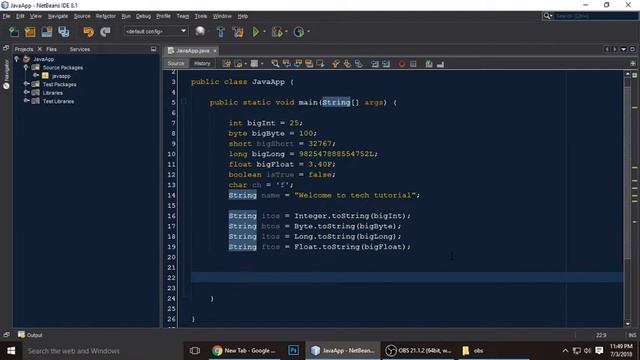Screen dimensions: 640x360
Task: Minimize the Projects window group
Action: tap(153, 49)
